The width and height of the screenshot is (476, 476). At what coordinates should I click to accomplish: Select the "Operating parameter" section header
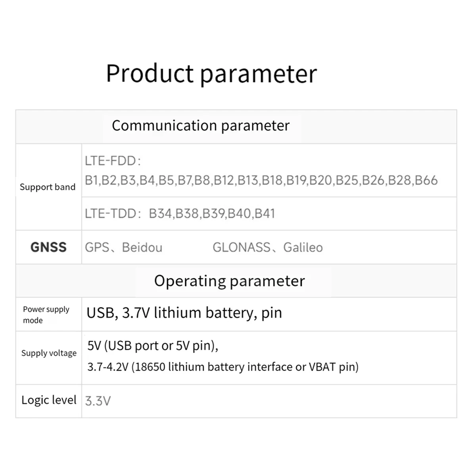[229, 281]
